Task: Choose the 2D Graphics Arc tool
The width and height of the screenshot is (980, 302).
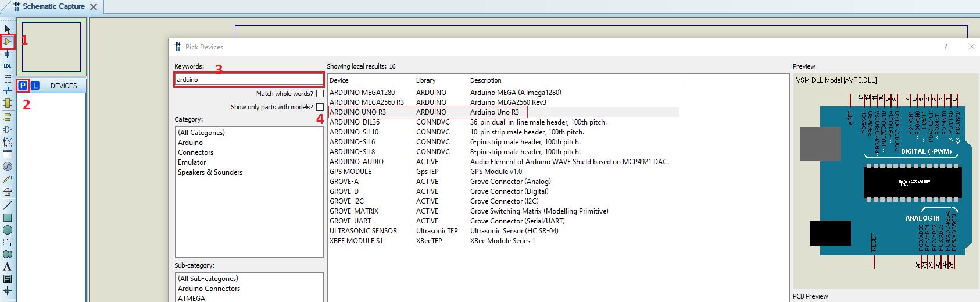Action: [x=8, y=242]
